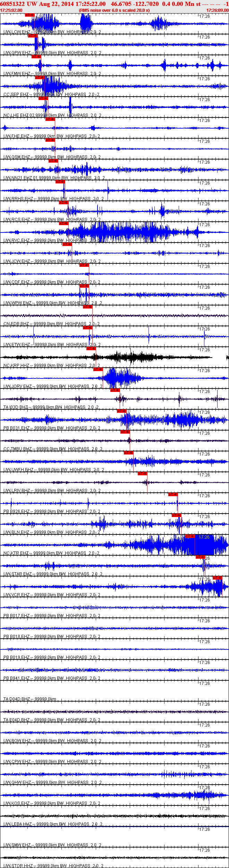This screenshot has height=868, width=229.
Task: Select the E04D BHZ station label
Action: (x=52, y=720)
